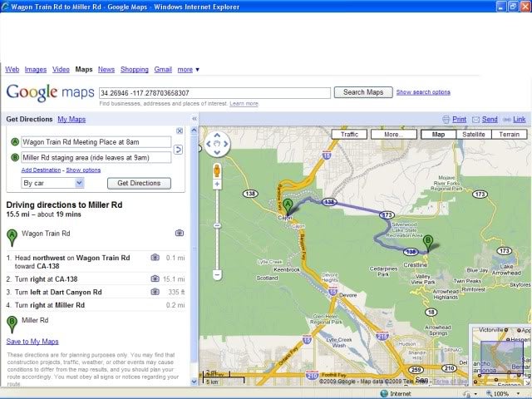Open the camera icon beside Wagon Train Rd start
Viewport: 532px width, 399px height.
pyautogui.click(x=180, y=234)
